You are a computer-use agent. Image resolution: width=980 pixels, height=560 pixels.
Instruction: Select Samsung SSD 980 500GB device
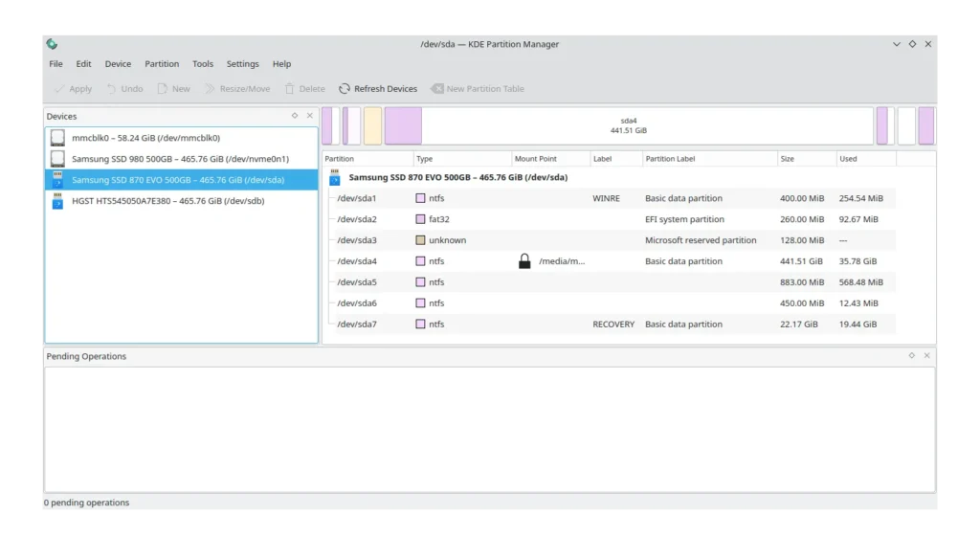(180, 159)
